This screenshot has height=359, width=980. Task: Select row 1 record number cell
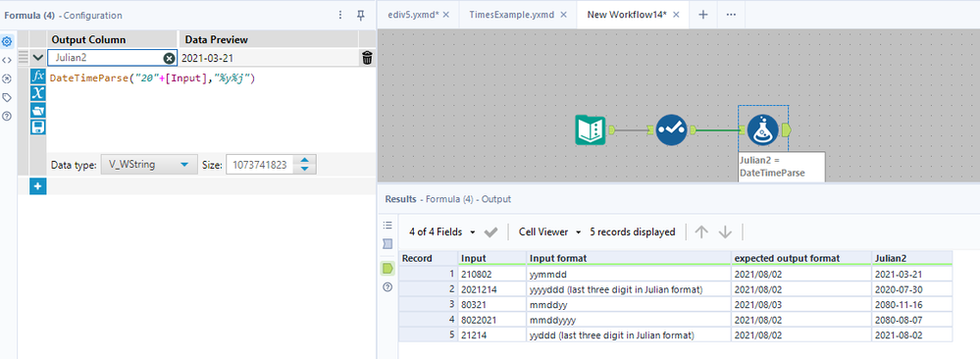tap(429, 274)
